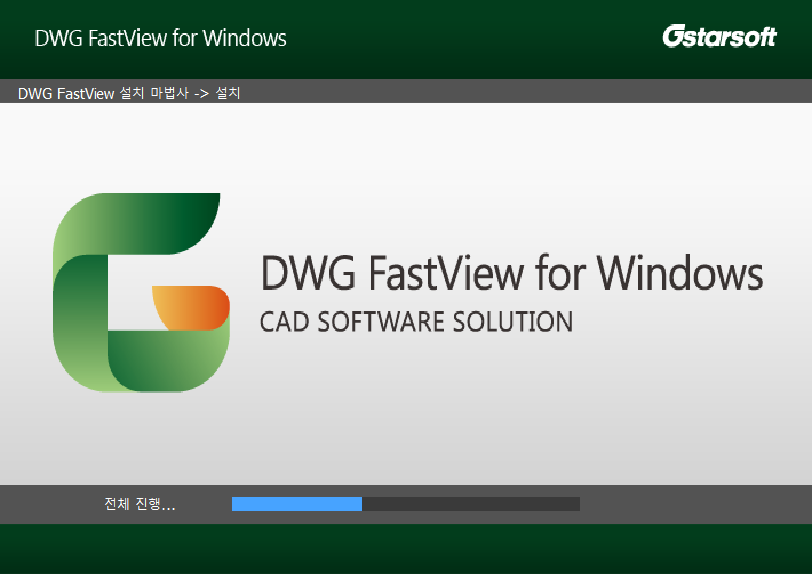Click the 'DWG FastView for Windows' header title
Viewport: 812px width, 574px height.
click(161, 38)
